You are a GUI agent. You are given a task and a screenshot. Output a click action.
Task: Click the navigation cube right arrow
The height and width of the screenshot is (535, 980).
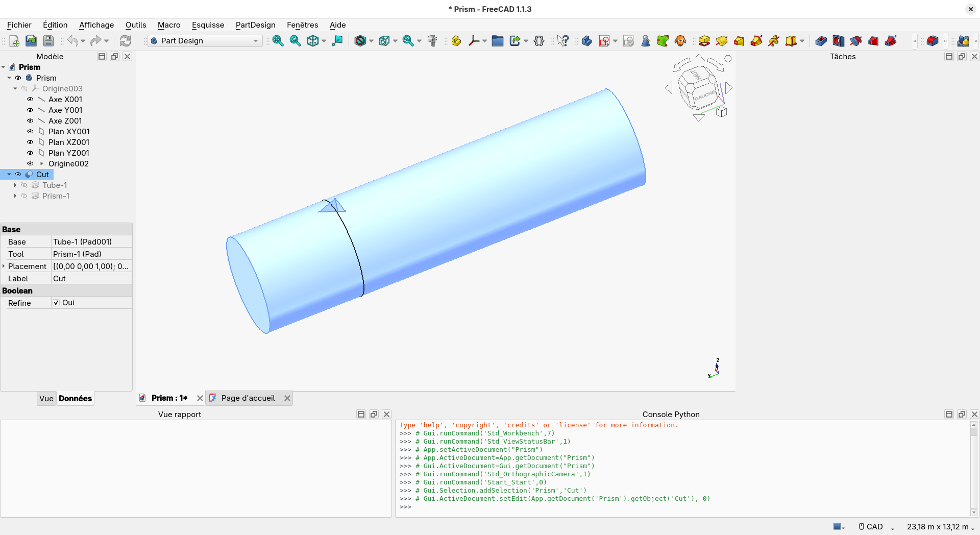click(729, 88)
